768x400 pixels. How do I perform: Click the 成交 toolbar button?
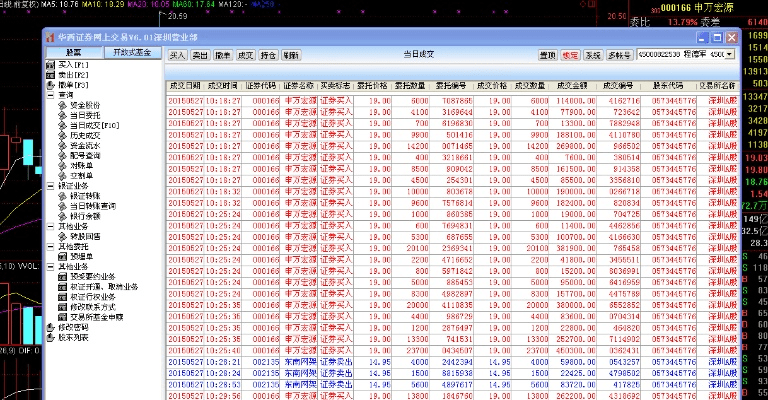point(245,55)
